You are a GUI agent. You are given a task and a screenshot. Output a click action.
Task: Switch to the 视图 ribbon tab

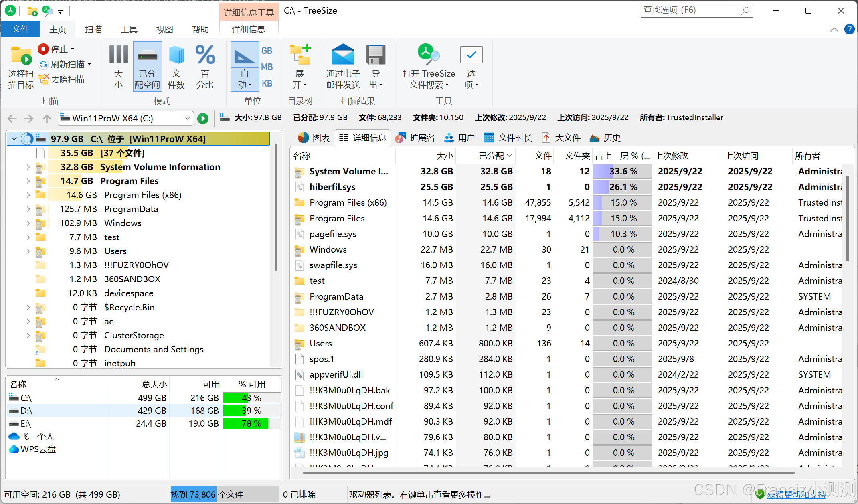coord(165,29)
